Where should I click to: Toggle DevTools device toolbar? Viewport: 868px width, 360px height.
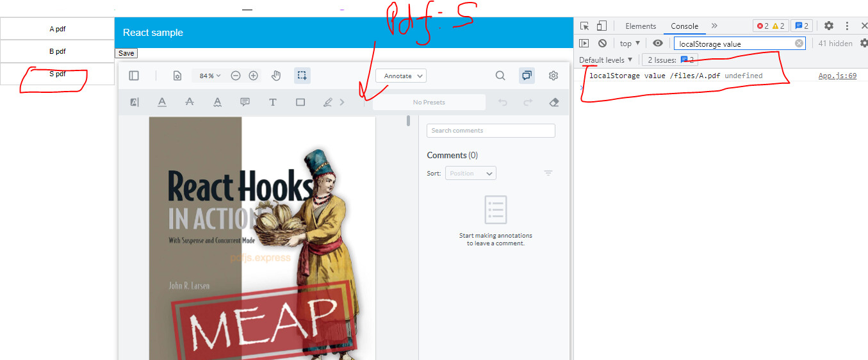(x=602, y=26)
